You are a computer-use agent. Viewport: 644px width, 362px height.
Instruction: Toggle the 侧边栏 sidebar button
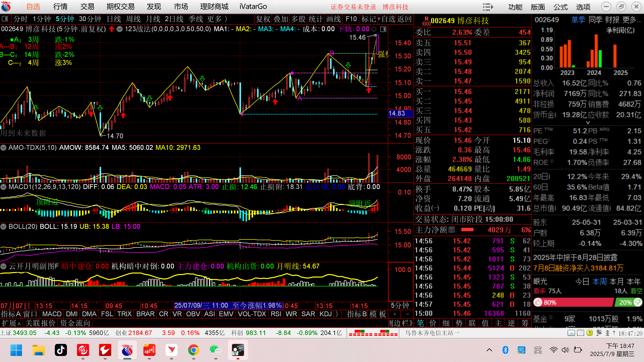click(x=401, y=323)
